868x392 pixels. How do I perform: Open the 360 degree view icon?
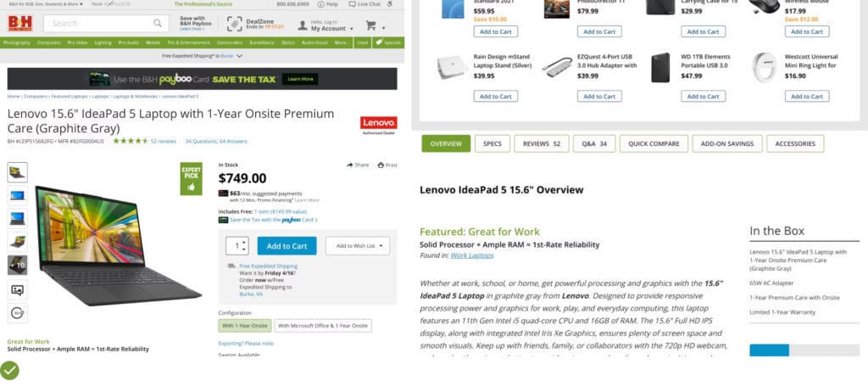(x=17, y=312)
